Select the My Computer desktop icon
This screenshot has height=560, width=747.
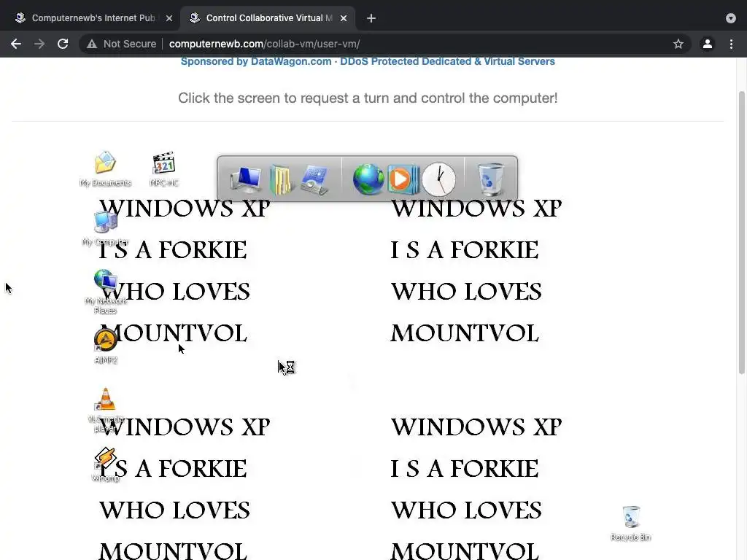click(105, 228)
